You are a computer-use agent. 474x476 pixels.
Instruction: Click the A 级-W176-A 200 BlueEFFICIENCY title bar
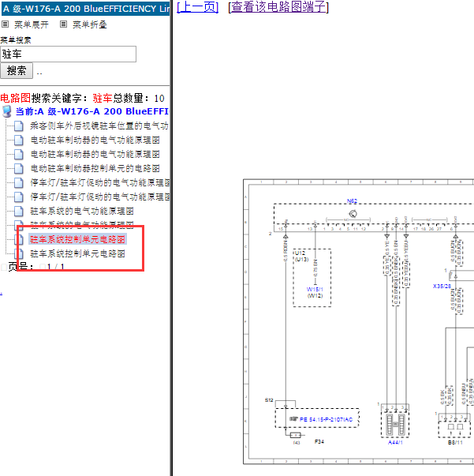(x=85, y=9)
